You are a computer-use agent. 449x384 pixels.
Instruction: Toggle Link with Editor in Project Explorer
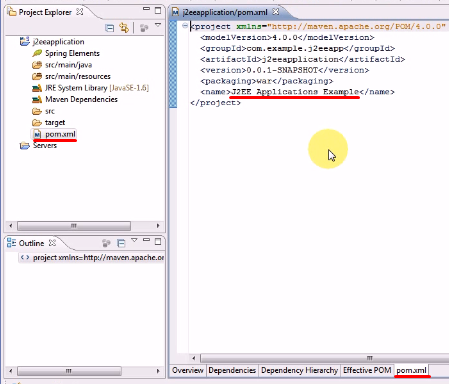(x=124, y=28)
